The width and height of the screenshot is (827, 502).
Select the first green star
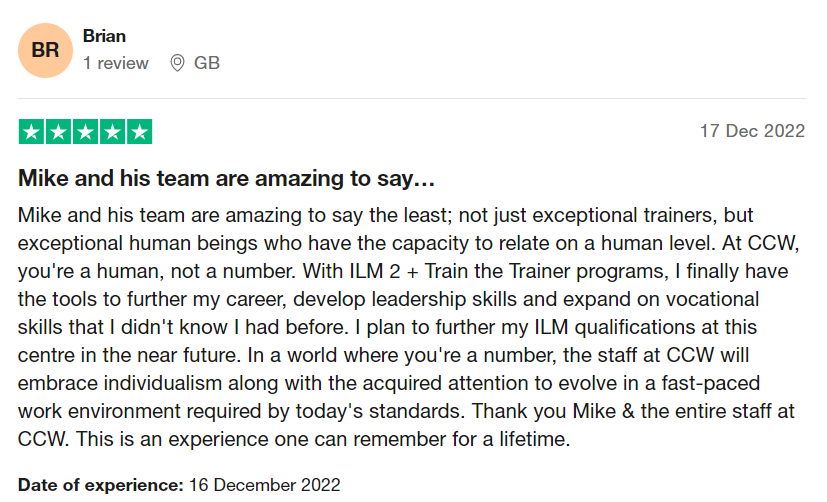click(32, 132)
